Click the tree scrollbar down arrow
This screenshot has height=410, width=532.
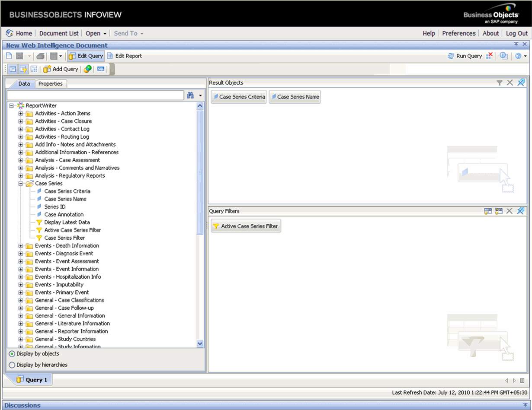coord(200,344)
